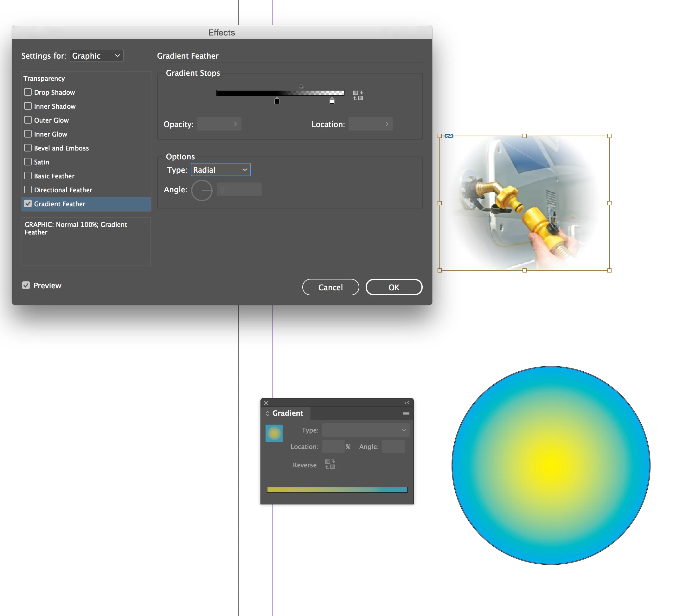
Task: Click the Reverse Gradient icon in Effects dialog
Action: click(358, 95)
